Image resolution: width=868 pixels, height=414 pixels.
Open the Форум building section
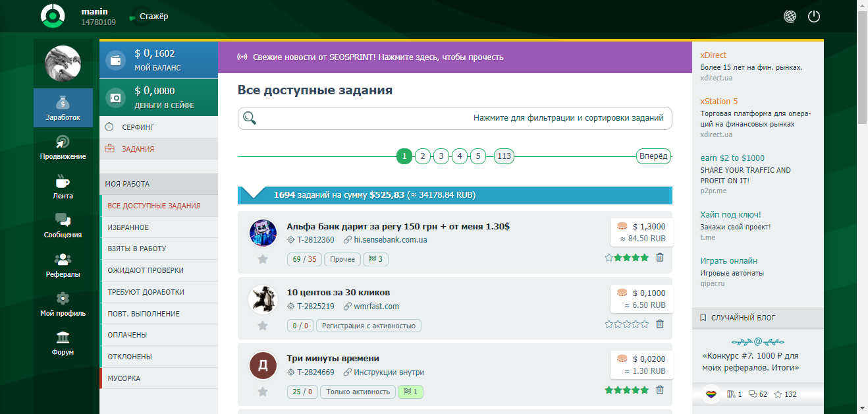coord(63,343)
